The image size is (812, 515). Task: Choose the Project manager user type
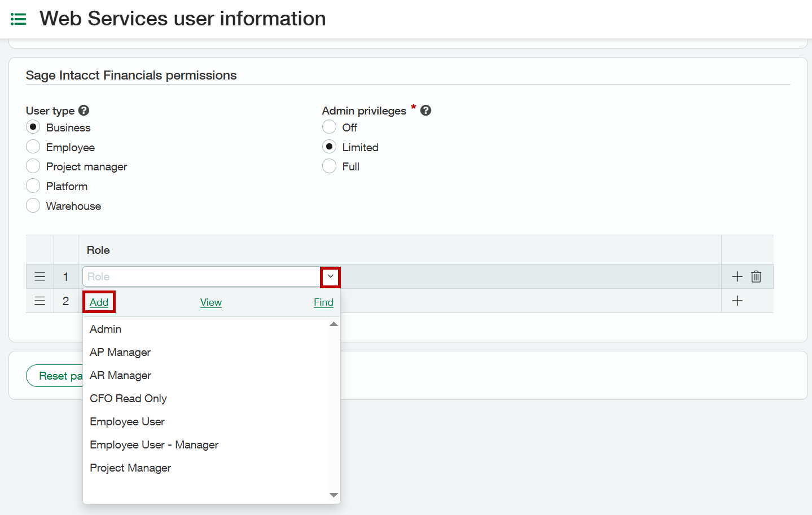pyautogui.click(x=33, y=166)
